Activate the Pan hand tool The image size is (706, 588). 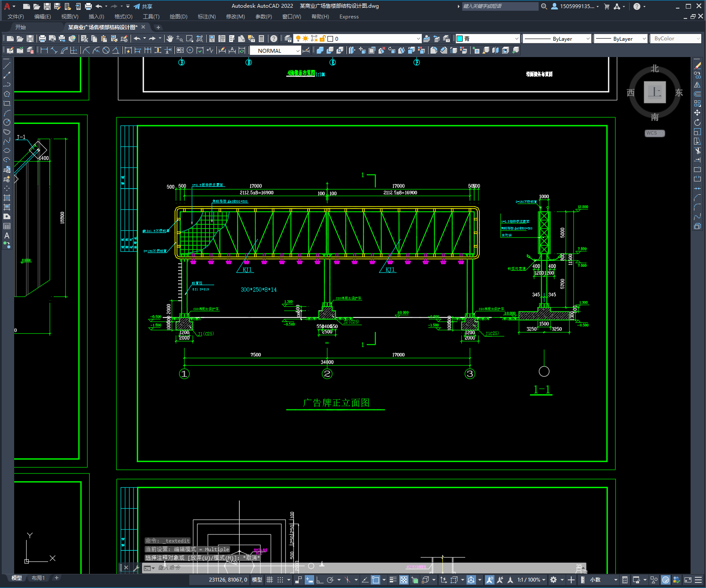click(x=170, y=39)
